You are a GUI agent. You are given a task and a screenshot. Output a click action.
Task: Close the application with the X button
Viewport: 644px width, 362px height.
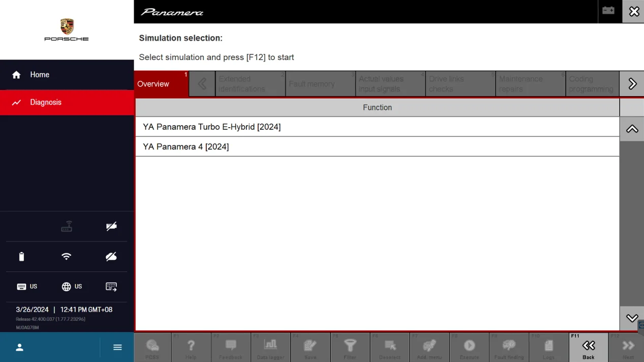634,11
